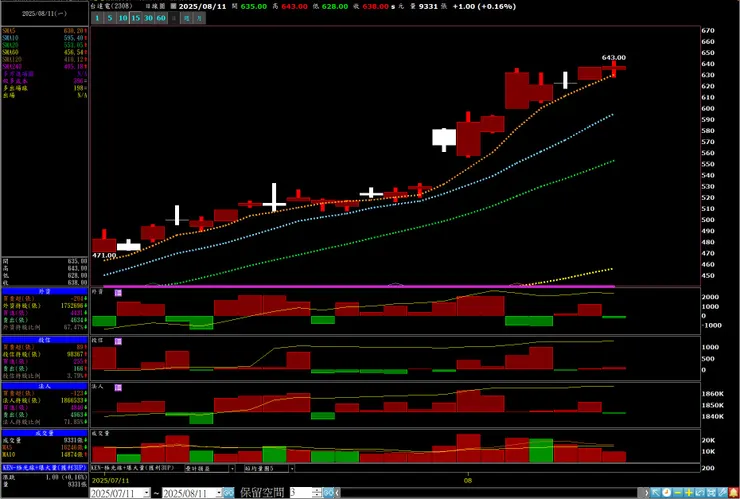Click the small square icon before 2025/08/11 header date
This screenshot has height=499, width=740.
tap(173, 7)
